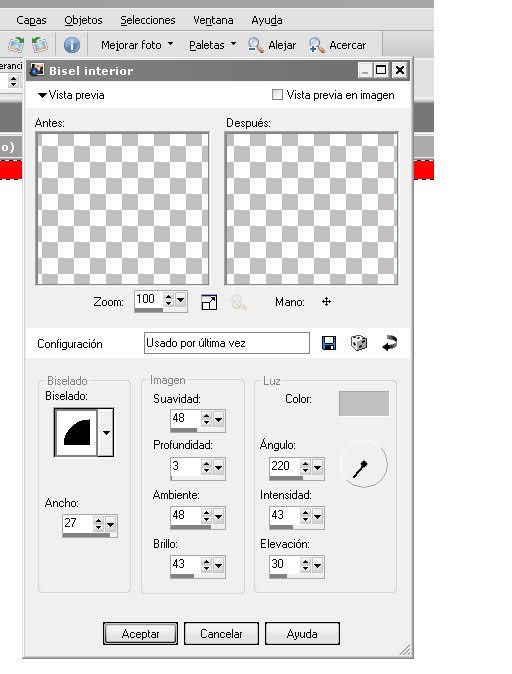Screen dimensions: 512x674
Task: Select the Mano pan cross icon
Action: (326, 302)
